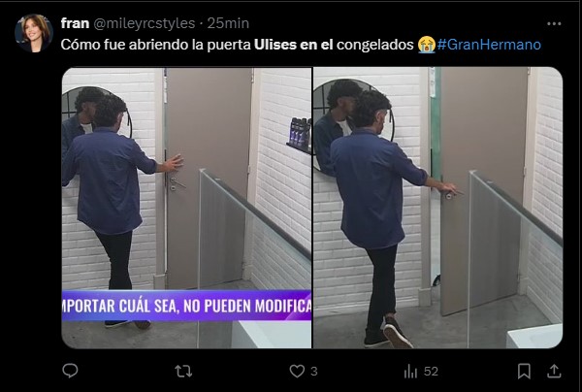
Task: Repost this tweet using the retweet icon
Action: [183, 371]
